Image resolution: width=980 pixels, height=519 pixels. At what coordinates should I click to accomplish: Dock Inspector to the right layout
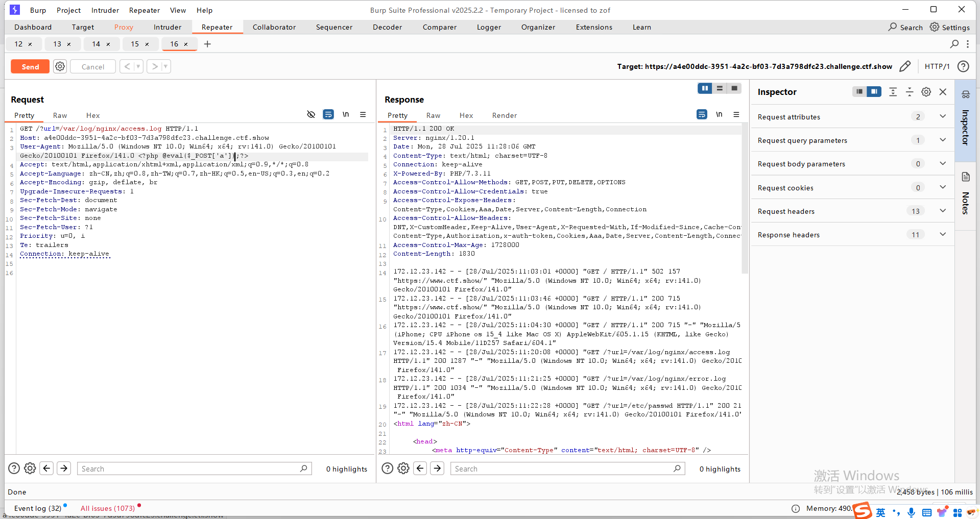[x=874, y=91]
